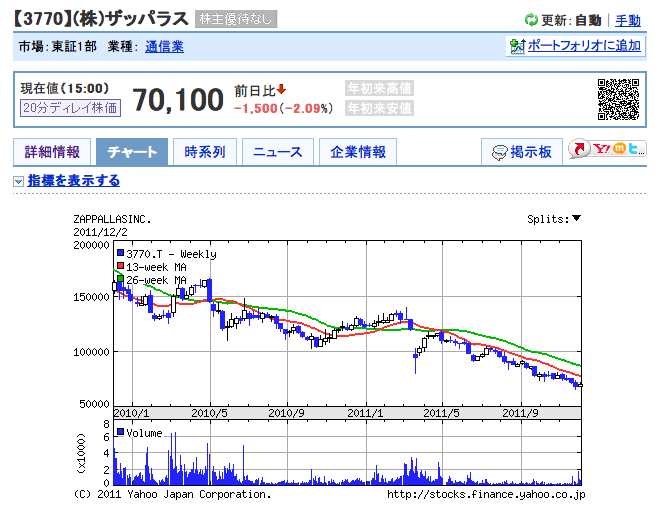
Task: Click the 2011/5 date axis label
Action: tap(441, 413)
